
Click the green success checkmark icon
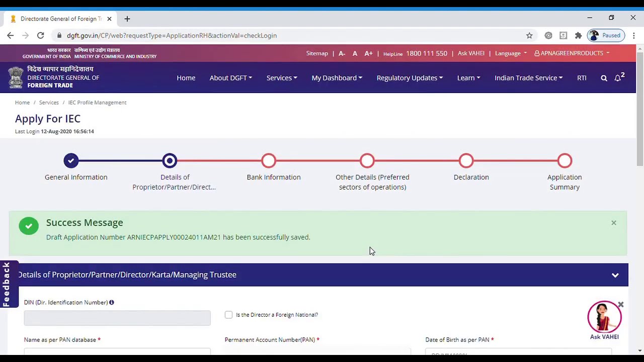[x=29, y=226]
